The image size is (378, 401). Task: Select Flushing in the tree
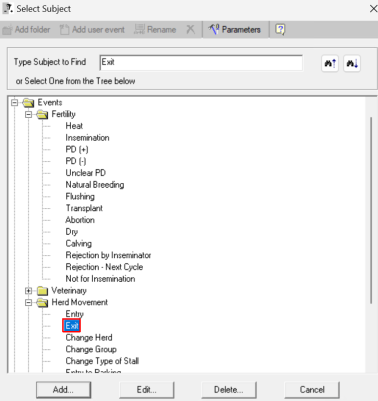pyautogui.click(x=80, y=196)
